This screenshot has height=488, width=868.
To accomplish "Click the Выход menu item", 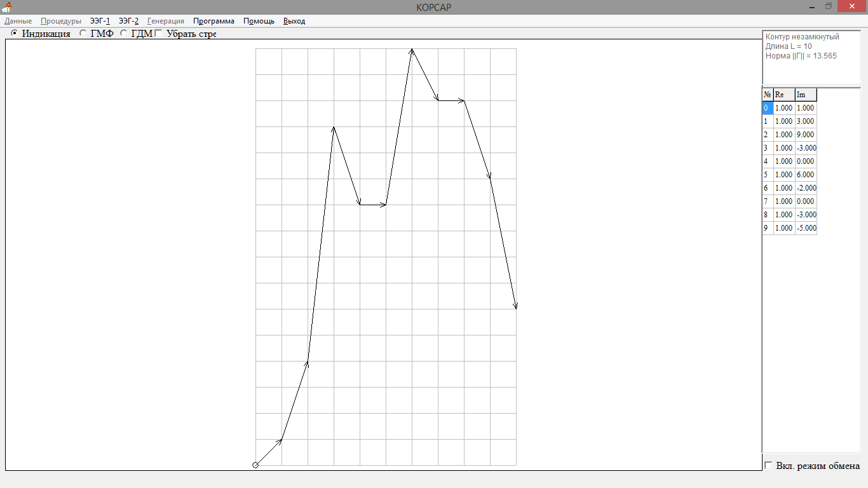I will (294, 21).
